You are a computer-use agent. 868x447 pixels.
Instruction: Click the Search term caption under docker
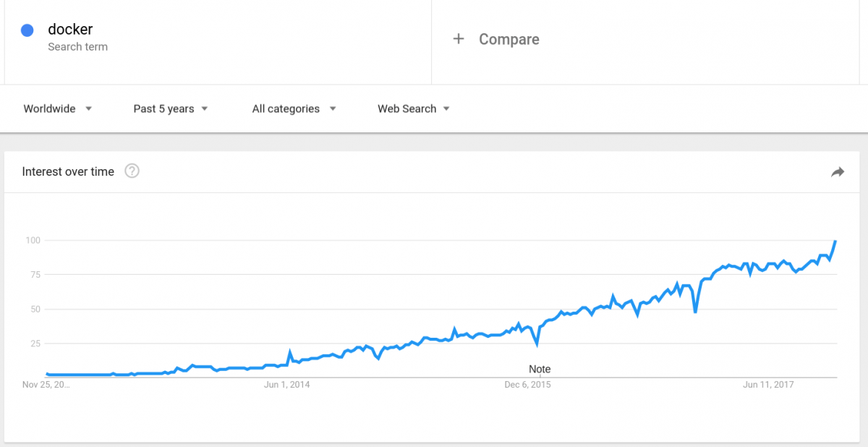click(x=77, y=46)
